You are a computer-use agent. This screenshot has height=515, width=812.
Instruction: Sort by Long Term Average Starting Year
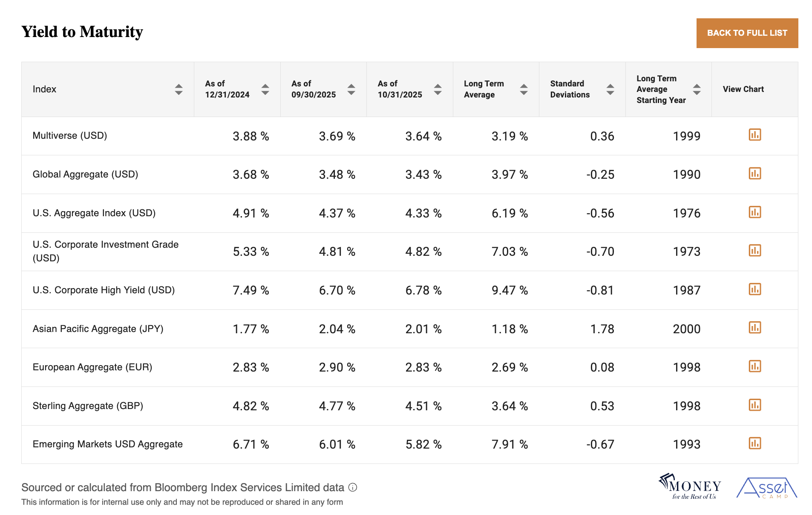tap(697, 89)
